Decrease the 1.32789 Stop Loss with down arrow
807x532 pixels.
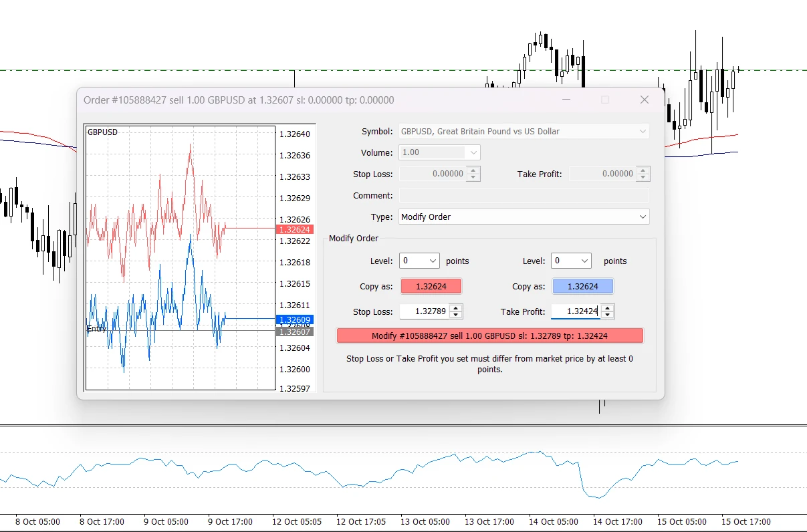pos(456,315)
